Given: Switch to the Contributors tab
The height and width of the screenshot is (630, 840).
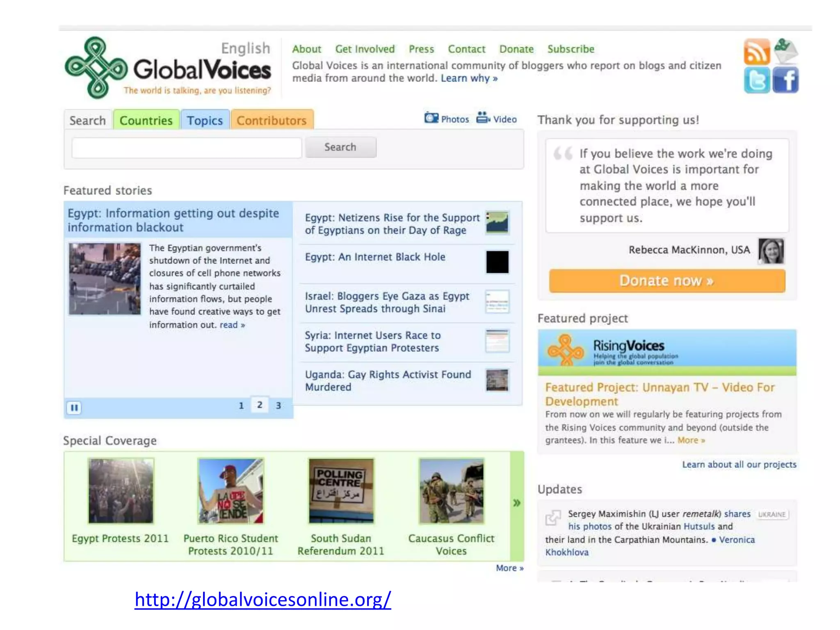Looking at the screenshot, I should (x=272, y=120).
